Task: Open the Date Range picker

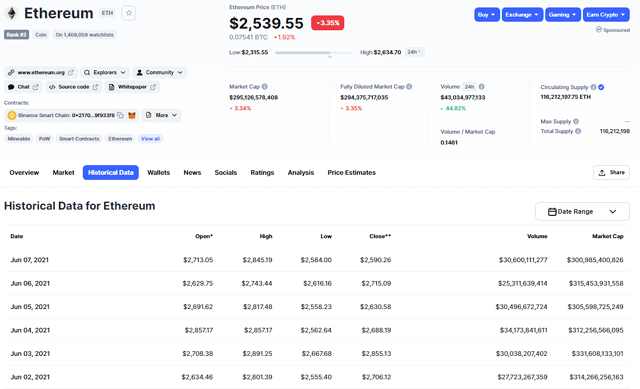Action: [x=582, y=211]
